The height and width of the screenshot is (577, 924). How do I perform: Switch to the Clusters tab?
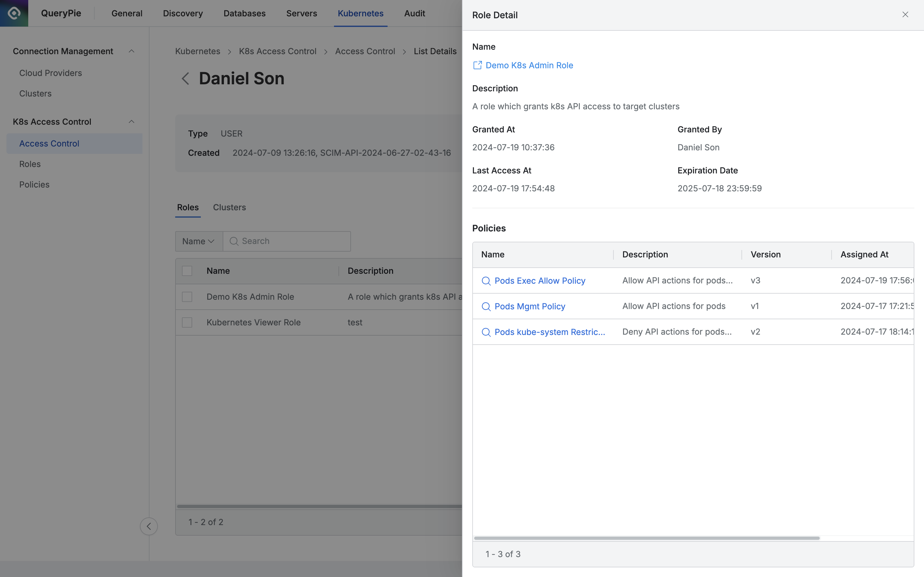tap(229, 207)
